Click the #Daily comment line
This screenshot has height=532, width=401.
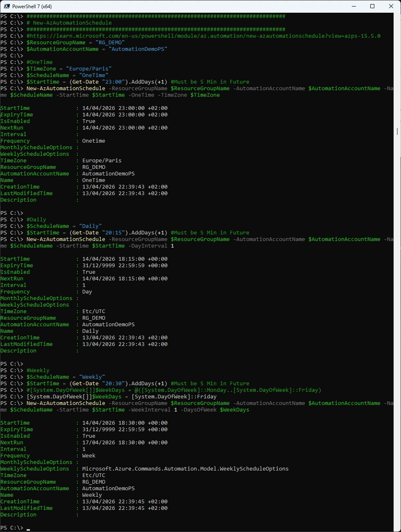(36, 220)
